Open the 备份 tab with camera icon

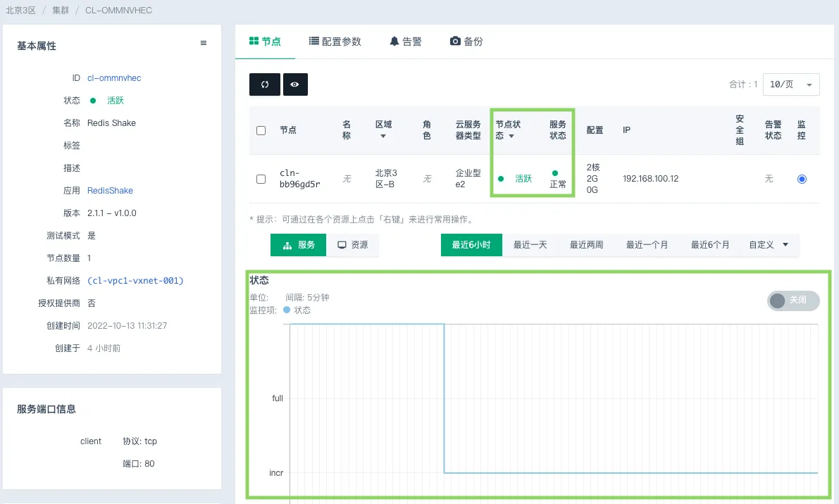[x=466, y=42]
